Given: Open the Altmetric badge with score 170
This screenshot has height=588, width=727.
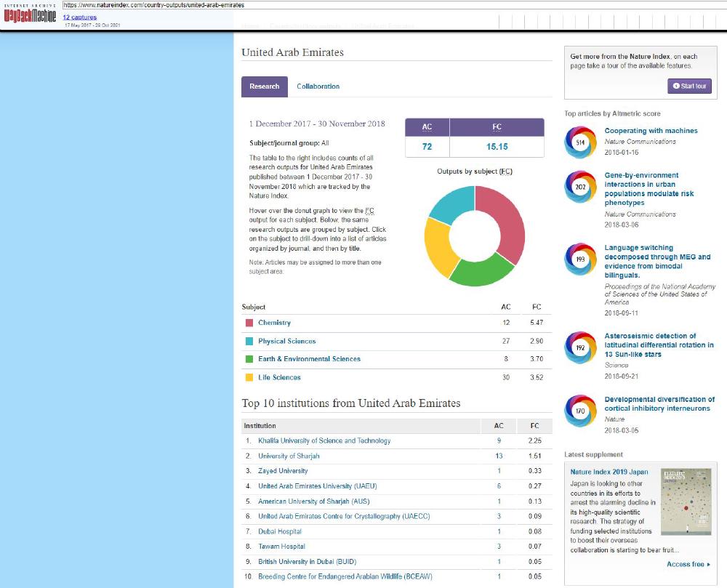Looking at the screenshot, I should (x=580, y=411).
